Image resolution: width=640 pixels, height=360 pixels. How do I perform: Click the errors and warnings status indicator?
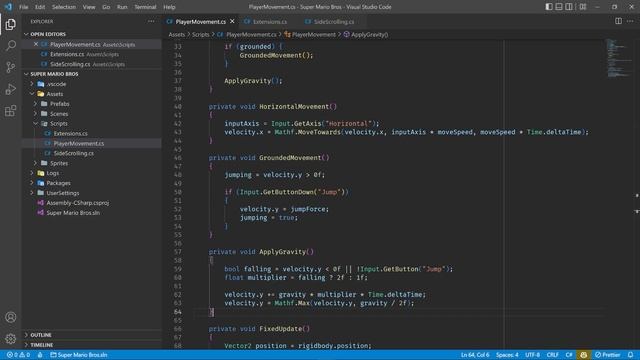[18, 355]
